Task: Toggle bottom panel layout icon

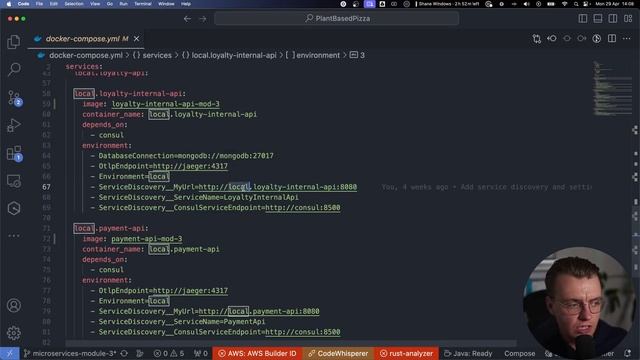Action: [598, 19]
